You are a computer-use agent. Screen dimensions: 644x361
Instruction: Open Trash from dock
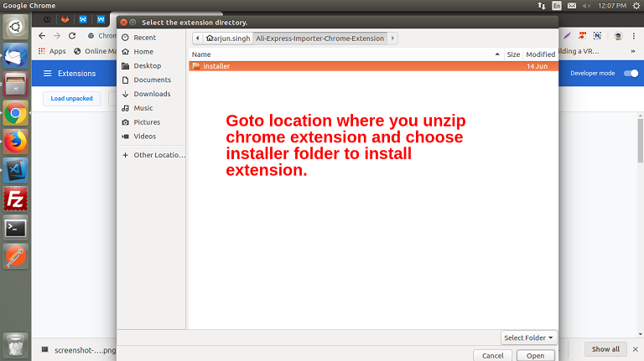[x=16, y=345]
